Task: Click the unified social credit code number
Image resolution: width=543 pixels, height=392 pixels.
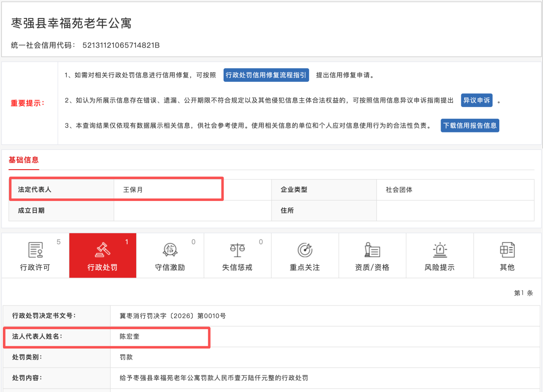Action: click(x=121, y=45)
